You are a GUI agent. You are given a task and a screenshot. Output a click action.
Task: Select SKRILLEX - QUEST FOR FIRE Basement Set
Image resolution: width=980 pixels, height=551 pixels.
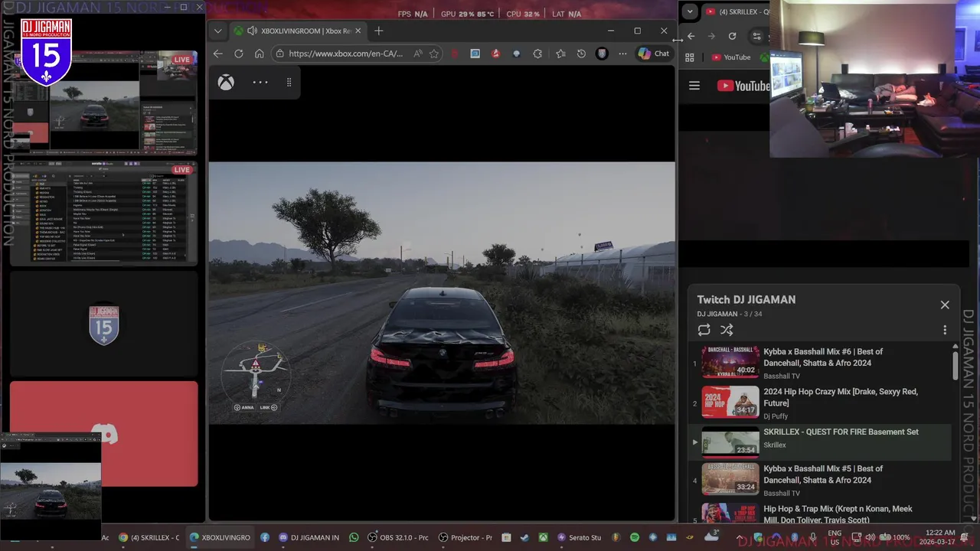[820, 442]
